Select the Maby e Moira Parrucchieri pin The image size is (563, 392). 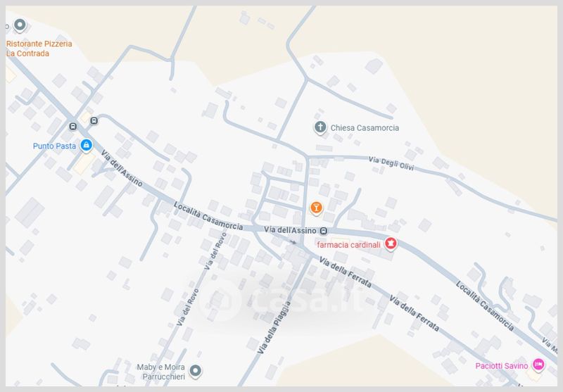point(196,370)
